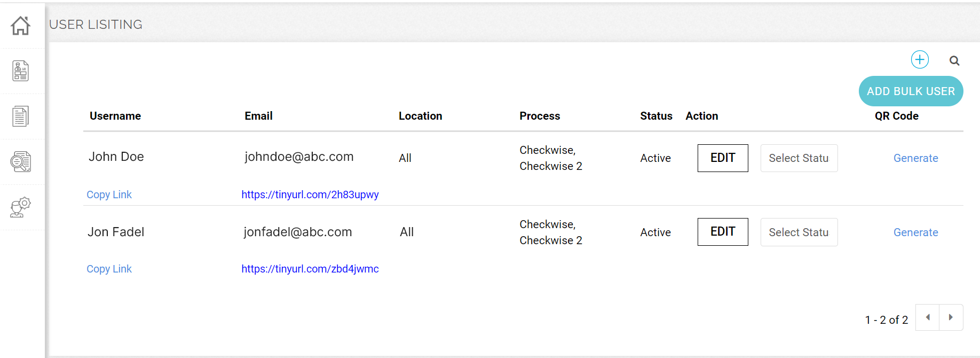Open the document list sidebar icon
The image size is (980, 358).
point(21,116)
